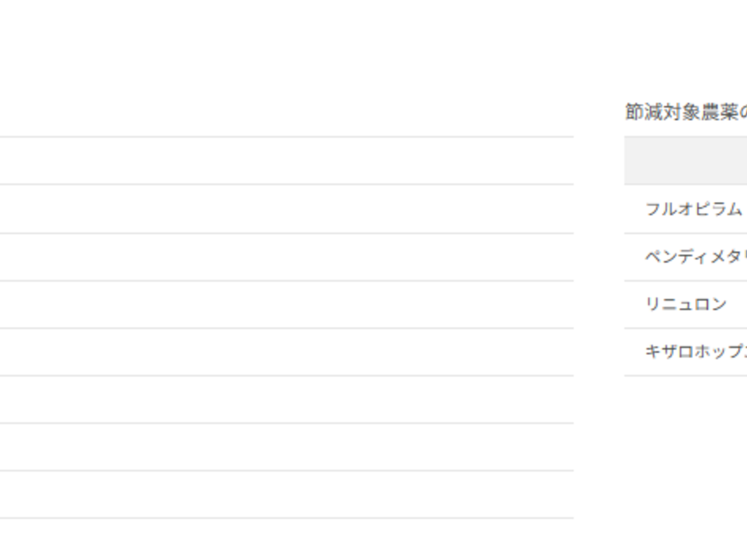Click the リニュロン table entry
The width and height of the screenshot is (747, 560).
point(685,304)
